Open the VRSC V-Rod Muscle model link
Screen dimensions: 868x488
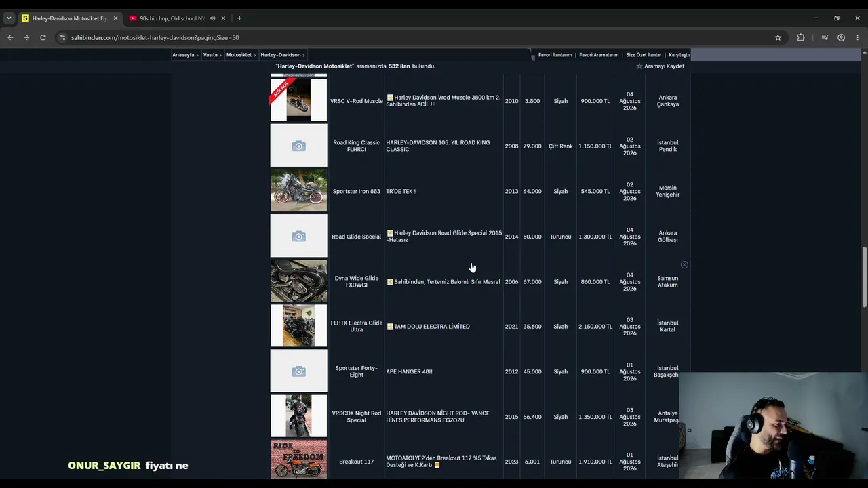(x=357, y=101)
